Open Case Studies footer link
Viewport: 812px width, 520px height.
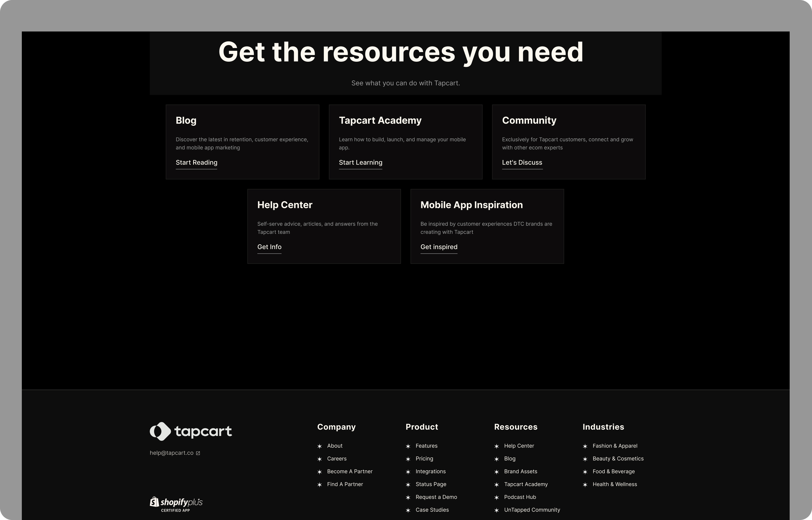[432, 510]
